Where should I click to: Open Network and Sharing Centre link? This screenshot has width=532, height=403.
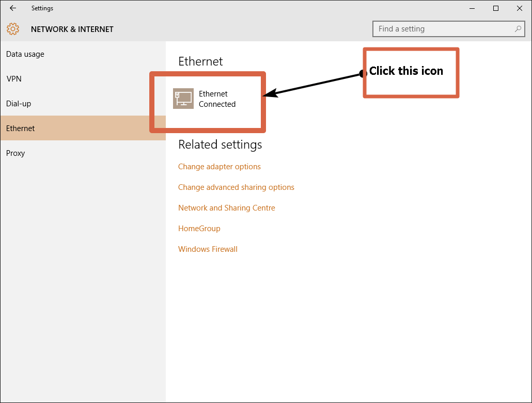pyautogui.click(x=227, y=208)
